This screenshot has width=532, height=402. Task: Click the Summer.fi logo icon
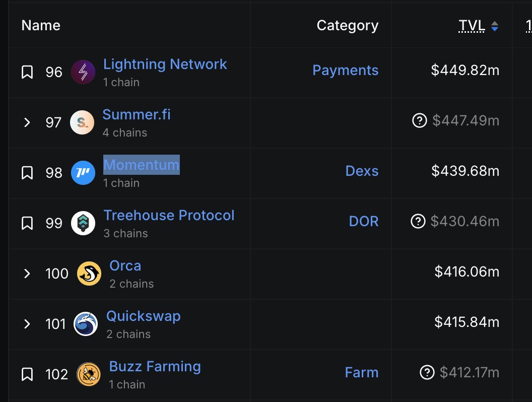(x=82, y=122)
